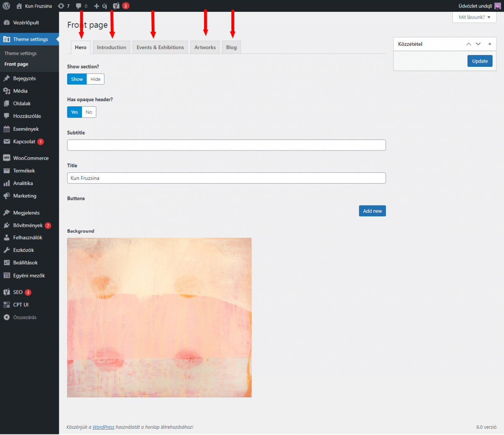The image size is (504, 435).
Task: Expand the Mit lássunk? screen options
Action: (474, 17)
